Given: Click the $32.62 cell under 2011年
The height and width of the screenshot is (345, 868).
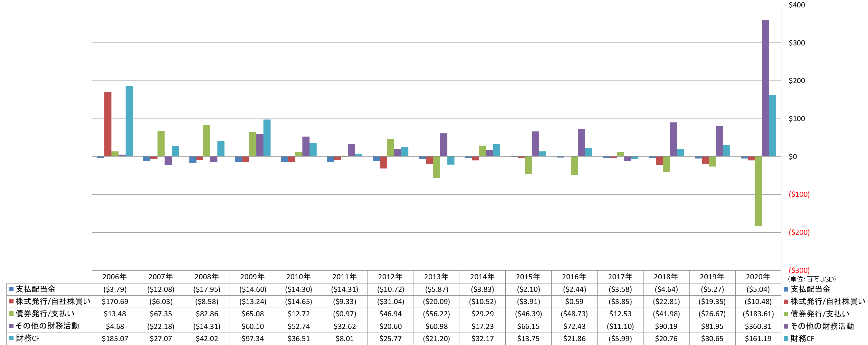Looking at the screenshot, I should (x=345, y=326).
